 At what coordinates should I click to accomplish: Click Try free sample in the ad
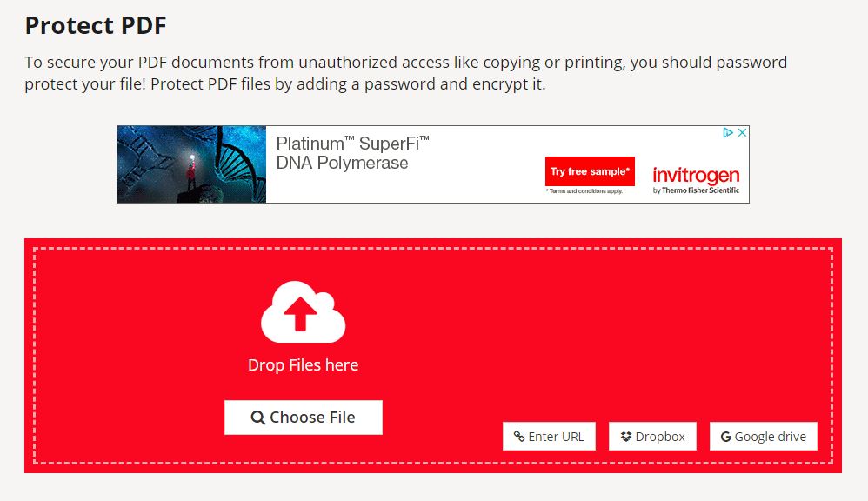pos(590,171)
